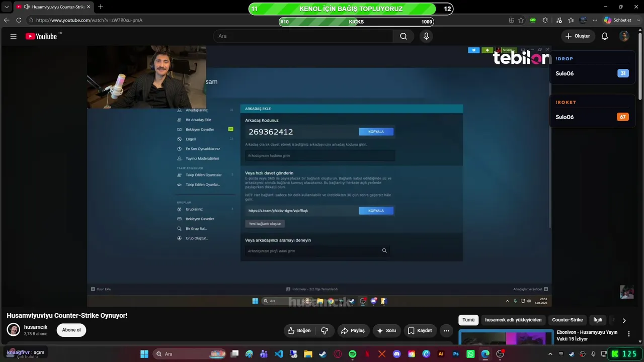Expand the browser tab list dropdown
This screenshot has width=644, height=362.
coord(7,7)
